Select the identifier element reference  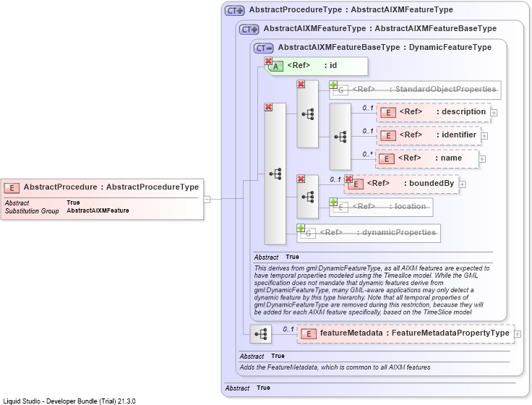pyautogui.click(x=429, y=136)
